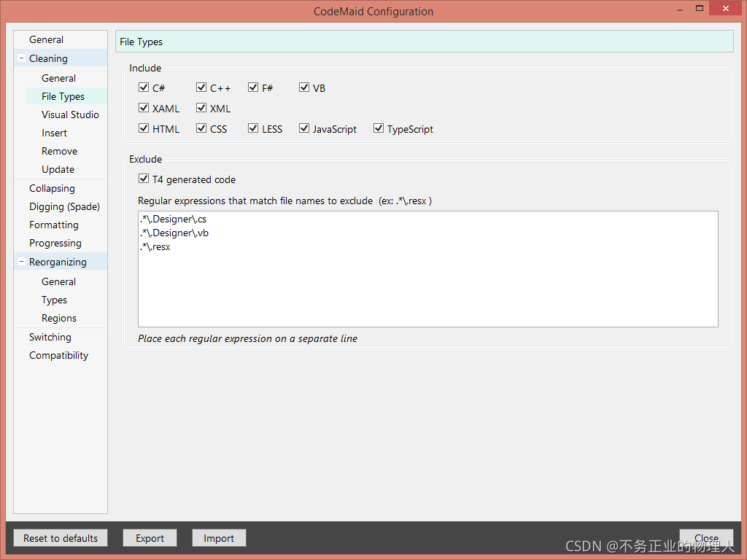Open the Compatibility settings page
The width and height of the screenshot is (747, 560).
(x=58, y=355)
